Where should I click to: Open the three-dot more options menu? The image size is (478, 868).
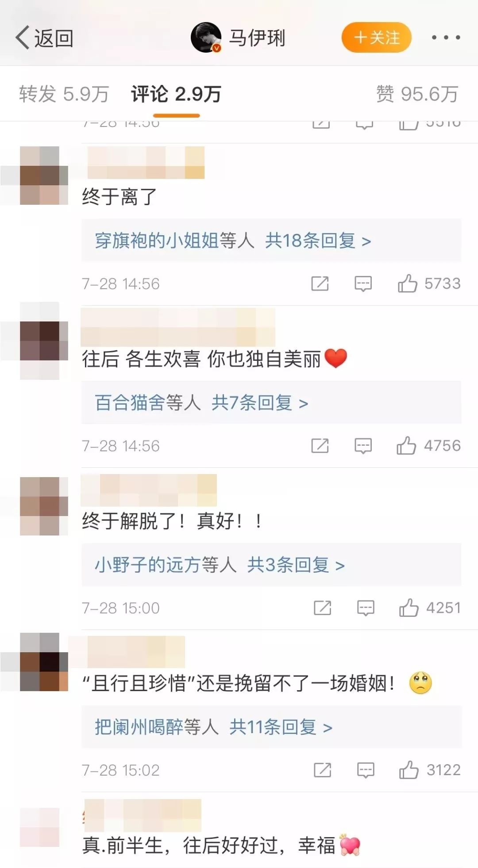tap(446, 38)
